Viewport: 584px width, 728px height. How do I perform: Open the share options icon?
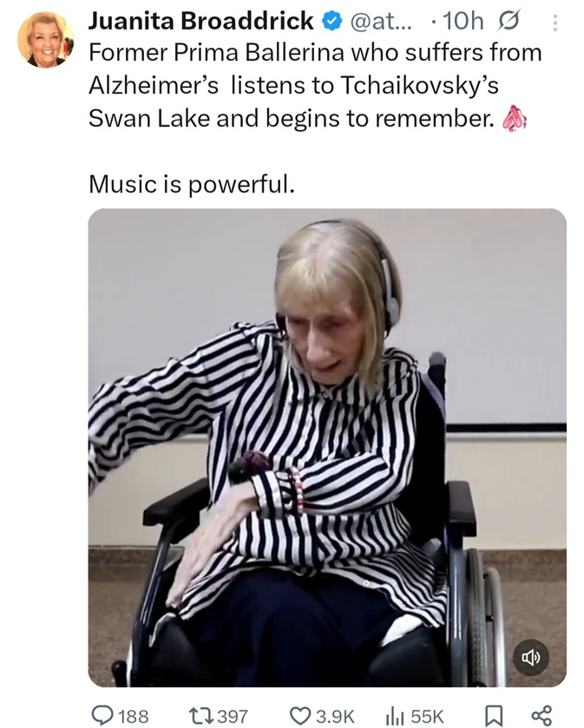541,716
